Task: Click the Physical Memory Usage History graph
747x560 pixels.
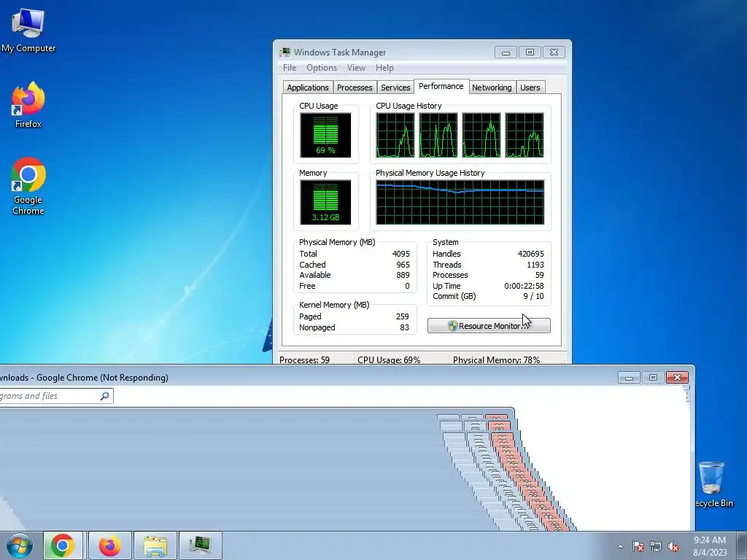Action: (x=460, y=203)
